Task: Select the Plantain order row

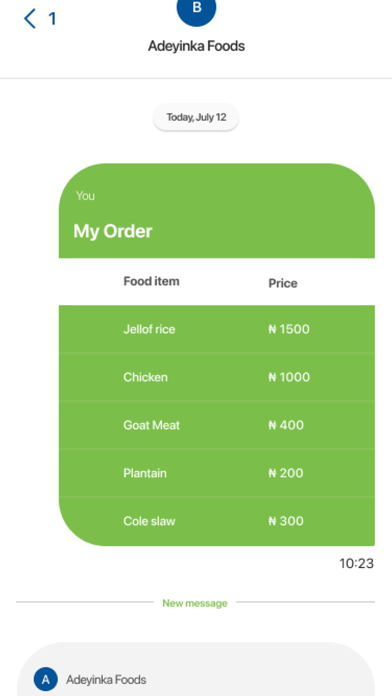Action: 217,473
